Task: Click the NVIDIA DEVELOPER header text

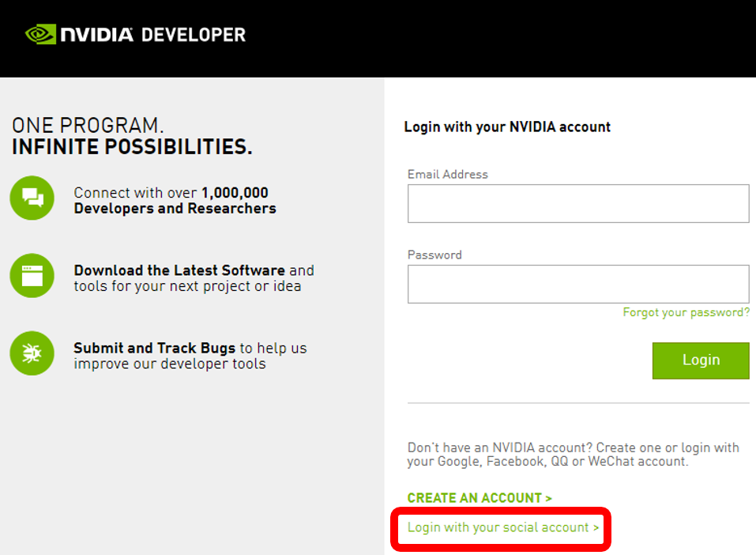Action: [153, 35]
